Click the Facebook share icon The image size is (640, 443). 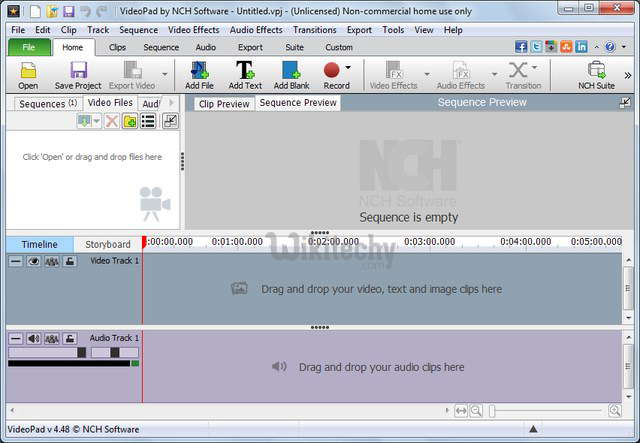[x=521, y=47]
